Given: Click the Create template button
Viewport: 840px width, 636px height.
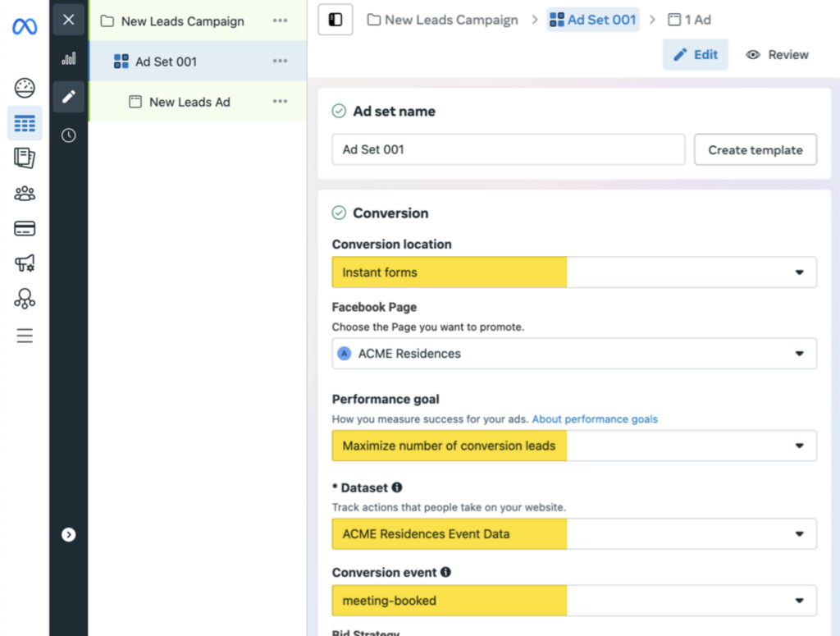Looking at the screenshot, I should point(756,150).
